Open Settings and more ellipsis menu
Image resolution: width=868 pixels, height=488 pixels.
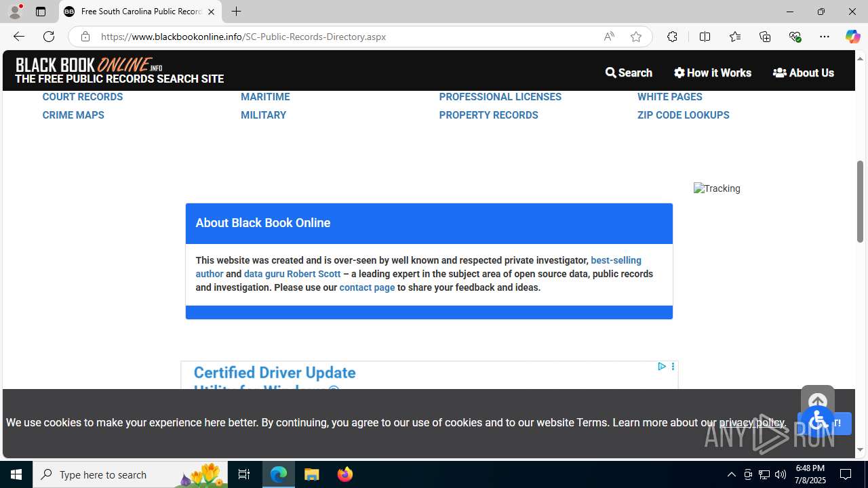point(825,37)
